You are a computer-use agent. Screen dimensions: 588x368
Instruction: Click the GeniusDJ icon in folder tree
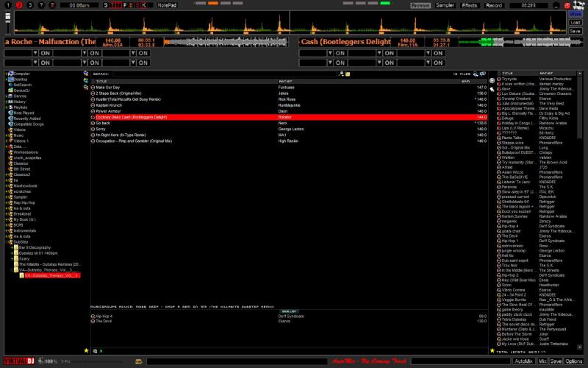click(11, 91)
